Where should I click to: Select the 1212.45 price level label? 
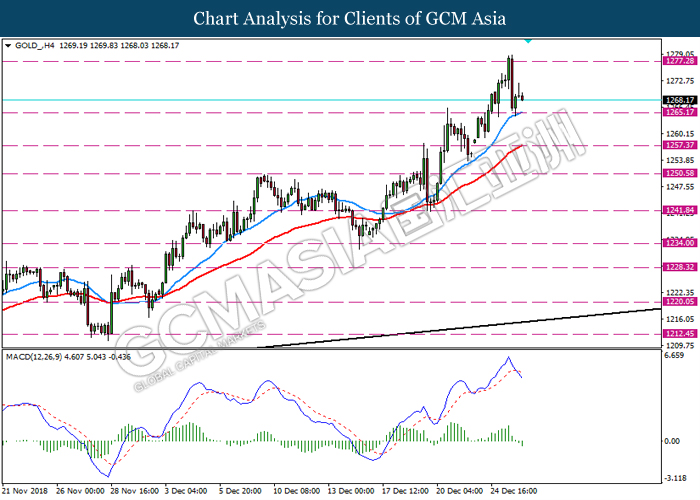pos(680,334)
